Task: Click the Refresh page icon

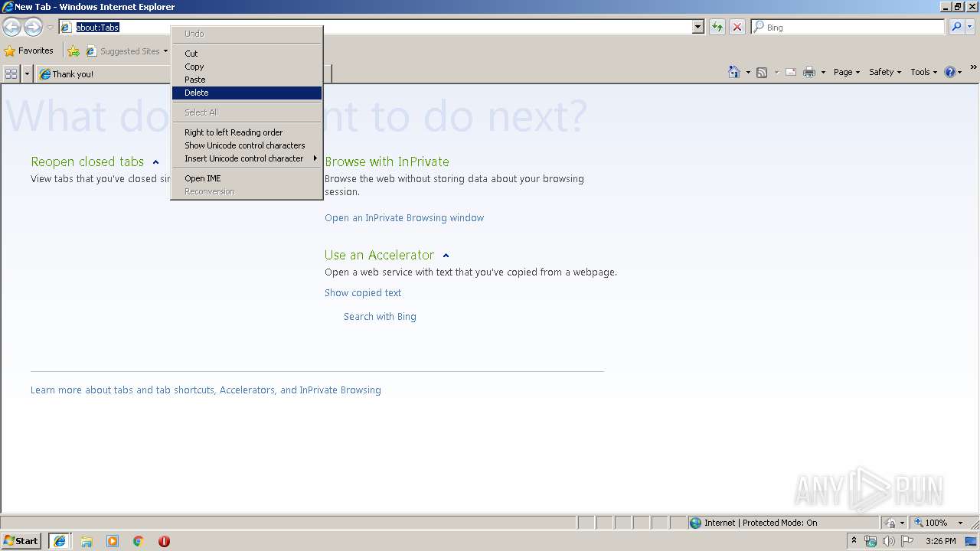Action: [x=717, y=27]
